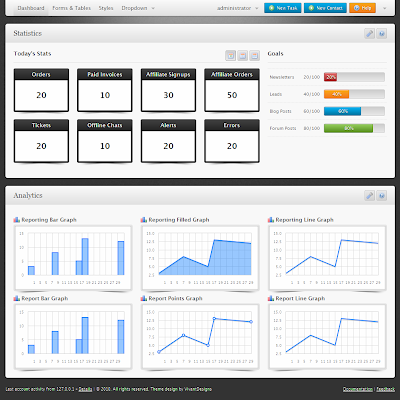Open the Forms & Tables menu
This screenshot has width=400, height=400.
tap(71, 8)
